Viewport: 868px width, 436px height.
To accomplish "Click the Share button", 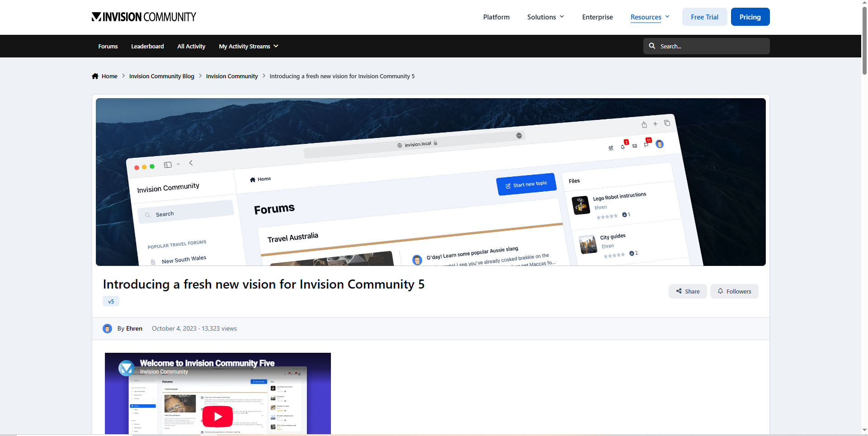I will tap(688, 291).
